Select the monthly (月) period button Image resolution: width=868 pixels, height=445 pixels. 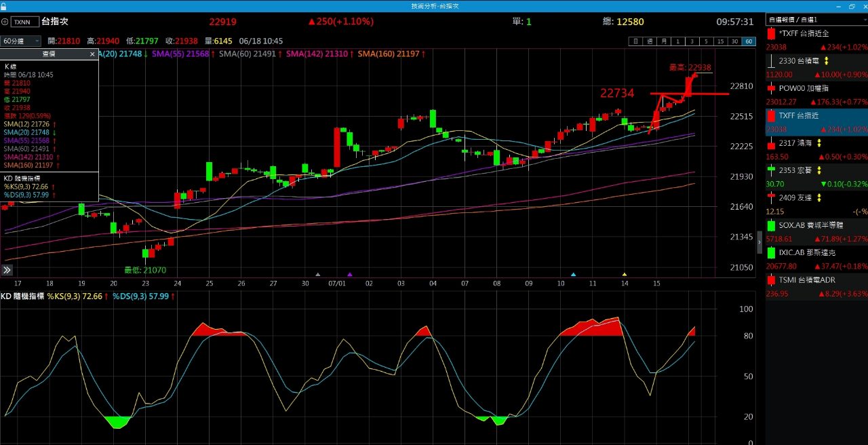coord(663,41)
